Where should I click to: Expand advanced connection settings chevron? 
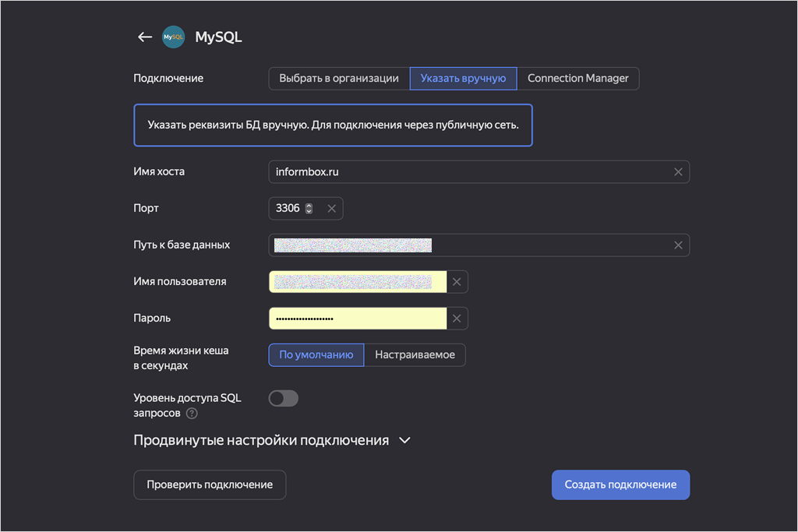point(404,440)
